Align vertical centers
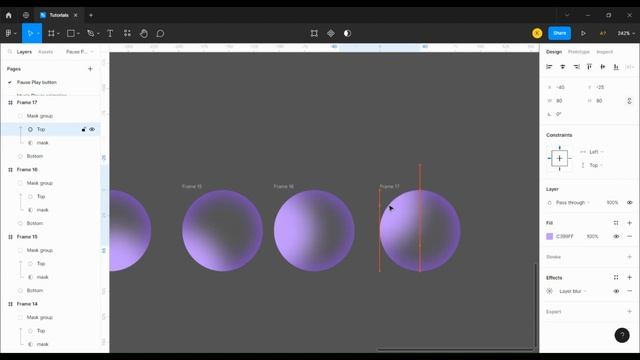The image size is (640, 360). click(603, 67)
